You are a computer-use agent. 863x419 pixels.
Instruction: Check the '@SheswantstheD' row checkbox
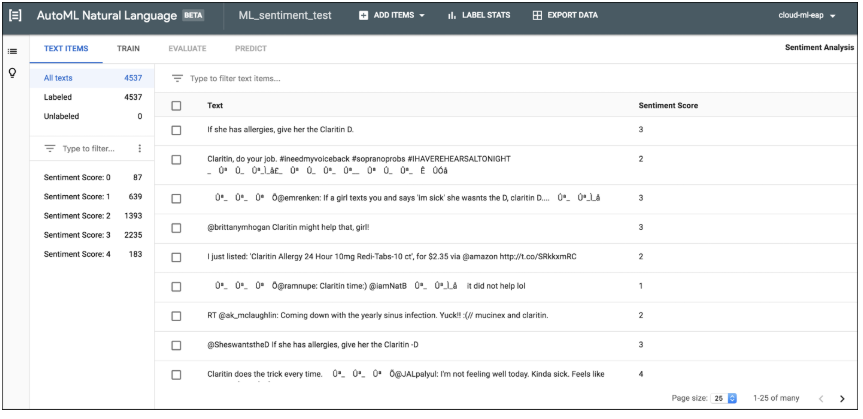pyautogui.click(x=176, y=345)
